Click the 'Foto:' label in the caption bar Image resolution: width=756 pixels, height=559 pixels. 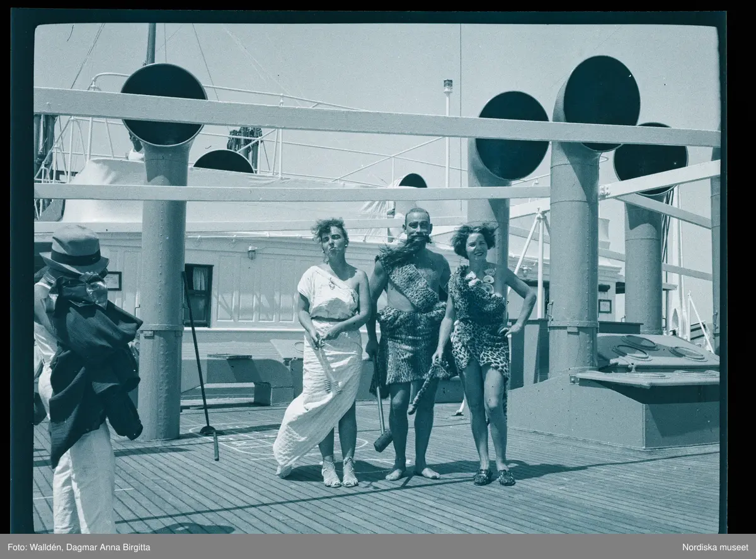(x=16, y=546)
